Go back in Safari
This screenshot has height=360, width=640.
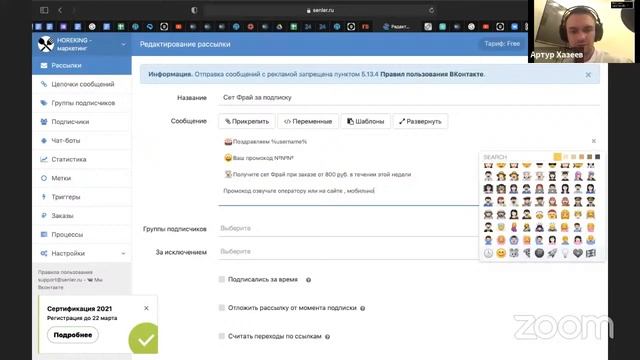60,10
